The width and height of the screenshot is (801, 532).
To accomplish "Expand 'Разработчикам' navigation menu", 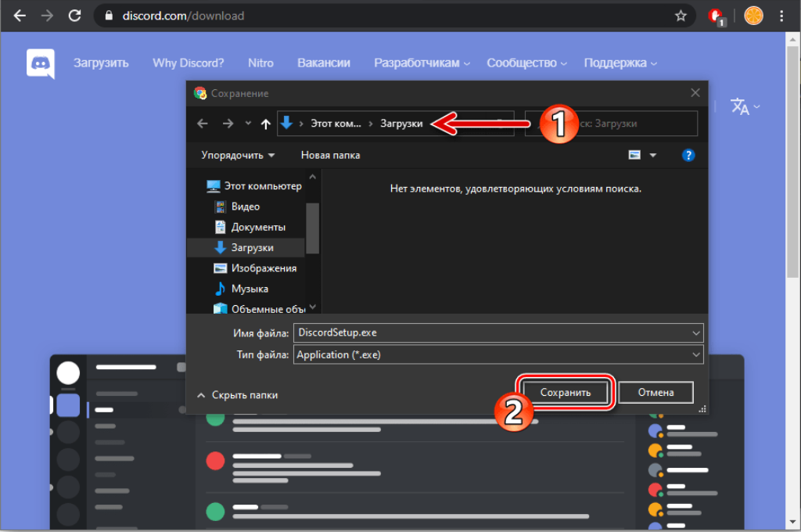I will [x=422, y=63].
